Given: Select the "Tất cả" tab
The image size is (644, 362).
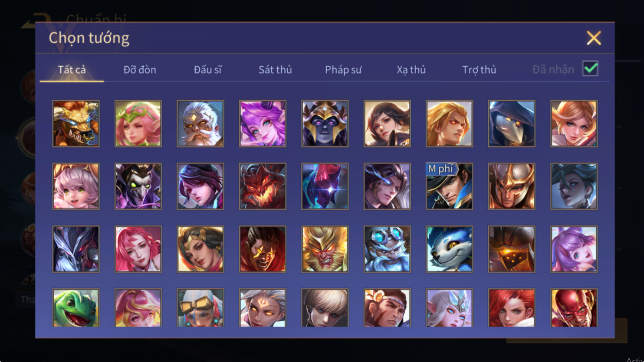Looking at the screenshot, I should pyautogui.click(x=72, y=70).
